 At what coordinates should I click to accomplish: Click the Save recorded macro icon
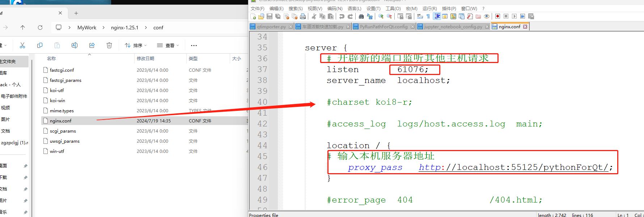tap(531, 16)
